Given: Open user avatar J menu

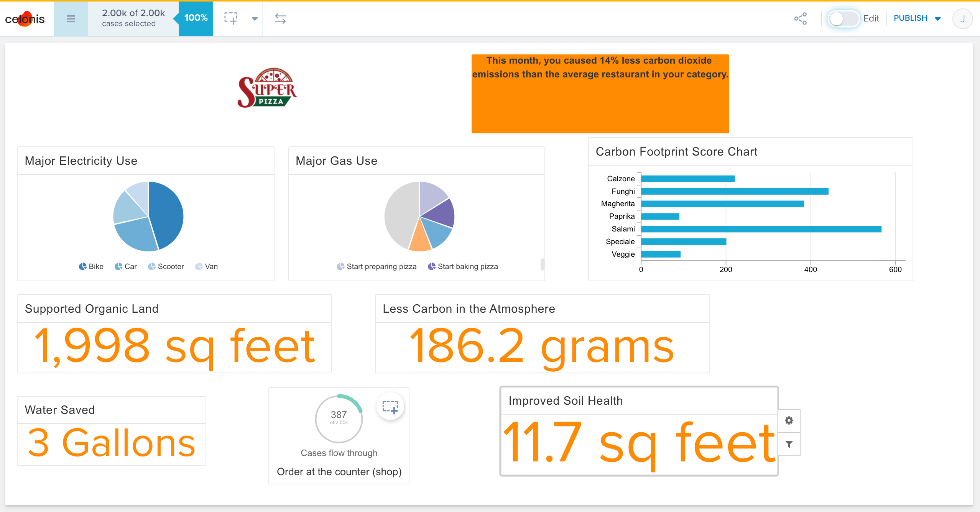Looking at the screenshot, I should 962,19.
